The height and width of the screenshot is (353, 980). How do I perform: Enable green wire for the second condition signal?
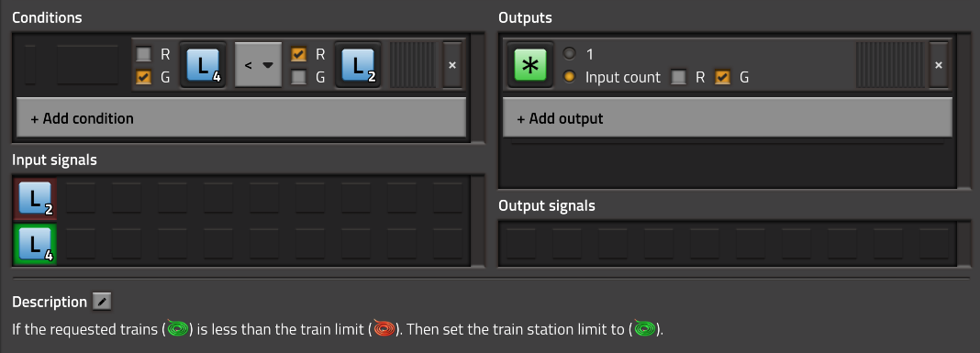point(299,77)
